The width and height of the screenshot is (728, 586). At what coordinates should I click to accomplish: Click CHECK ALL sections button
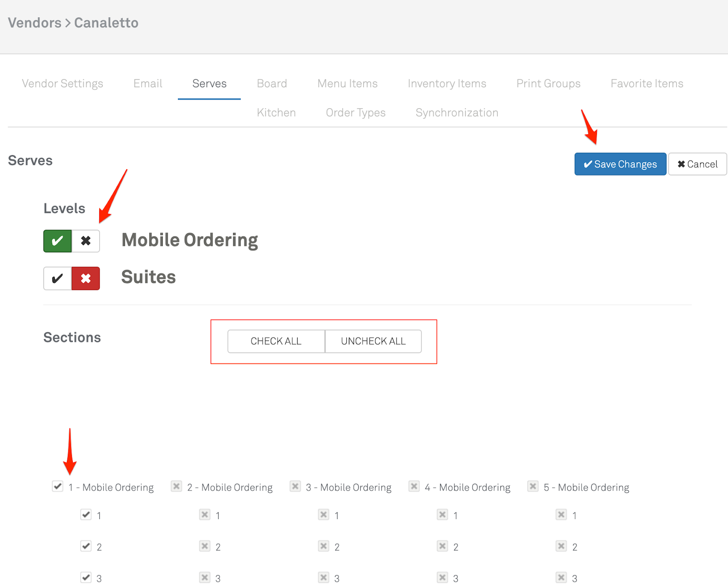(x=276, y=341)
